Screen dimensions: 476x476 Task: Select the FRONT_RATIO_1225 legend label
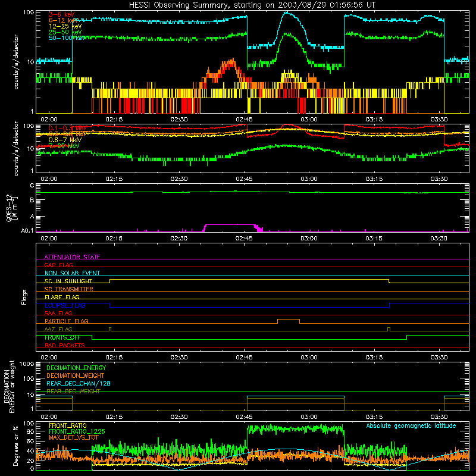coord(77,431)
